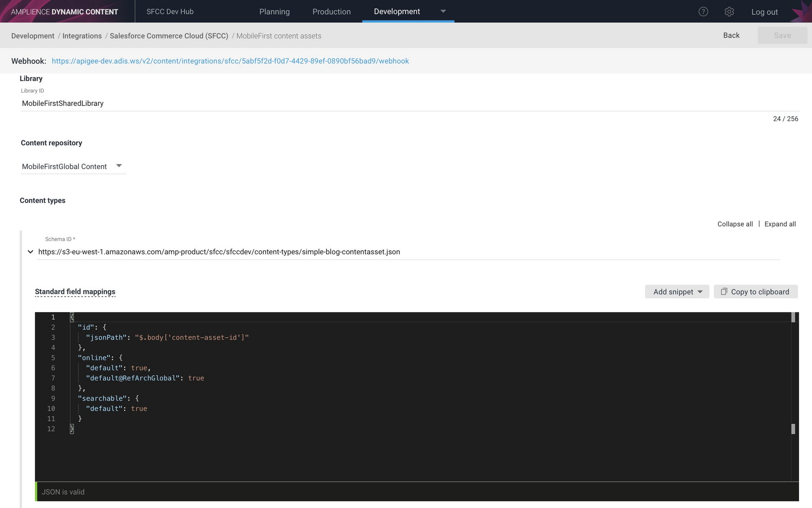
Task: Click the Library ID input field
Action: (409, 103)
